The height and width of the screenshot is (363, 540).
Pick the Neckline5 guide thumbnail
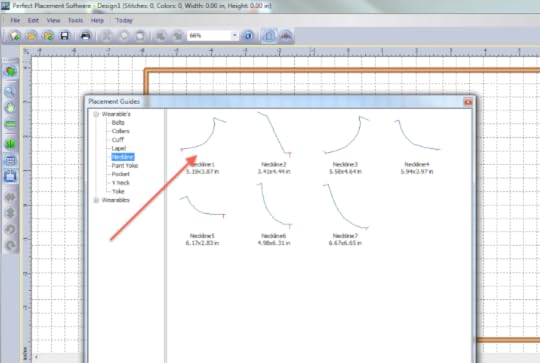(203, 207)
